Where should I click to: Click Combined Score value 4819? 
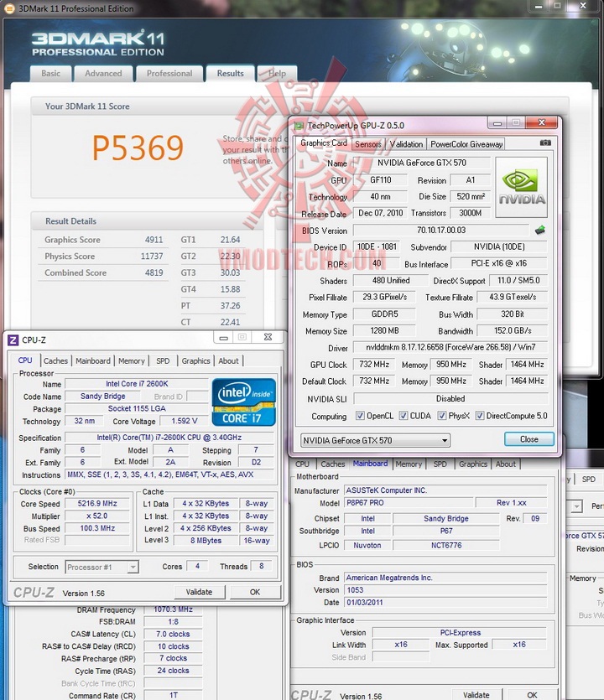pos(154,272)
